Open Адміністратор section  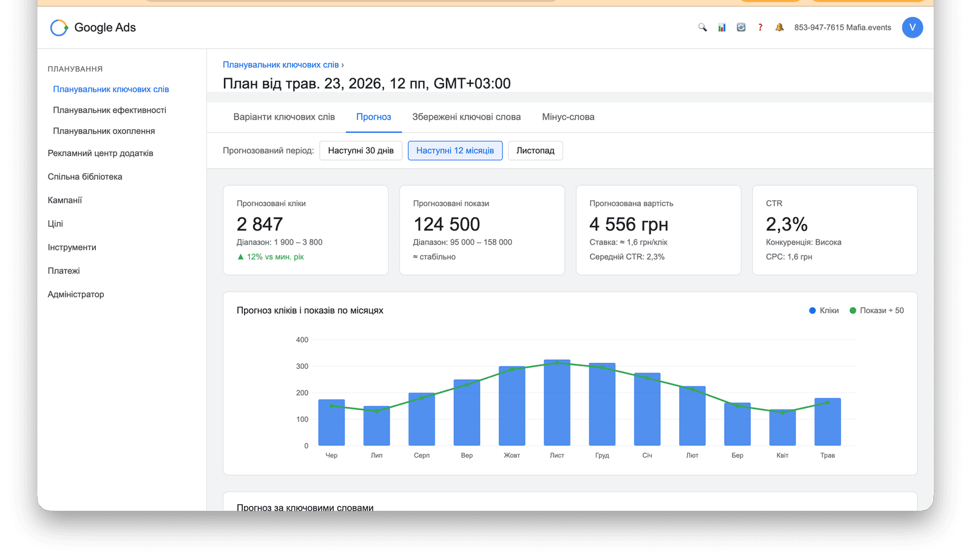click(76, 294)
